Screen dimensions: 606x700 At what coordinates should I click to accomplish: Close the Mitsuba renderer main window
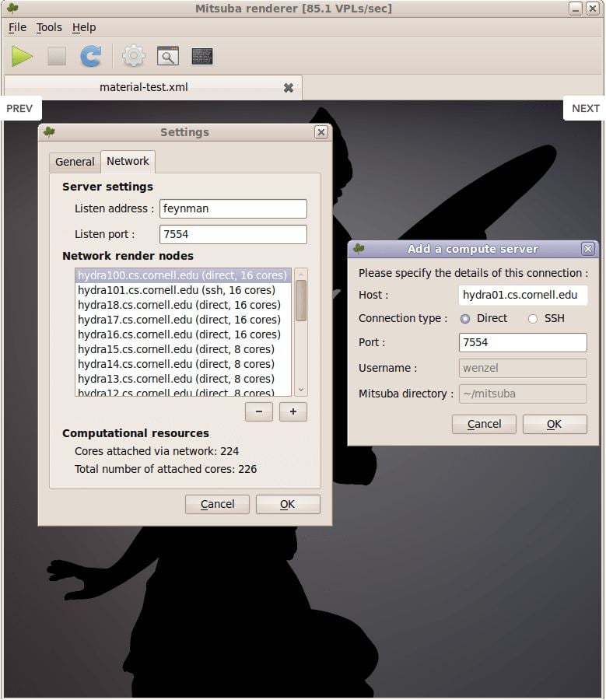click(592, 9)
